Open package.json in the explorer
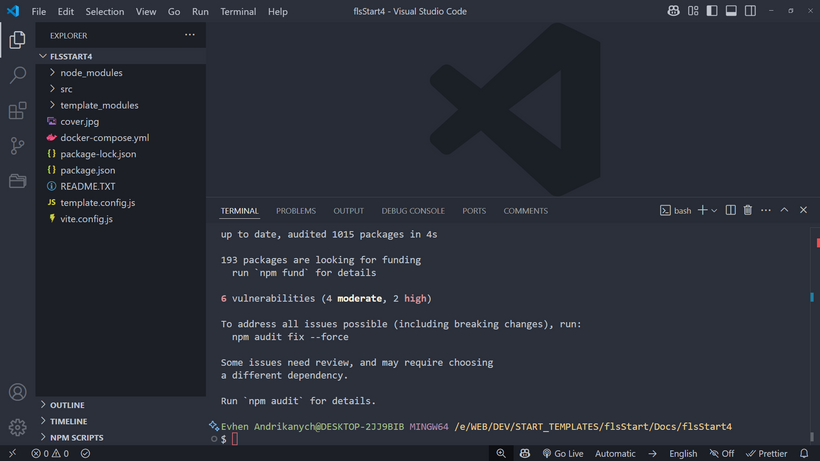 pos(87,170)
